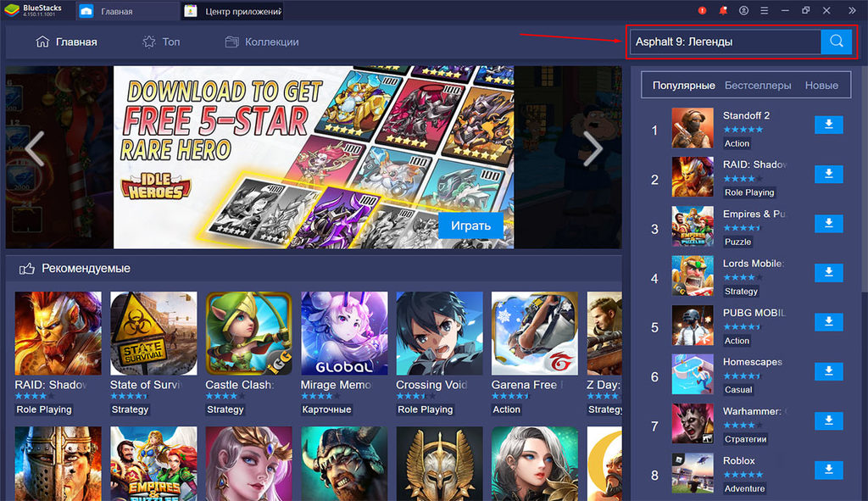Open the Warhammer thumbnail in list

693,424
